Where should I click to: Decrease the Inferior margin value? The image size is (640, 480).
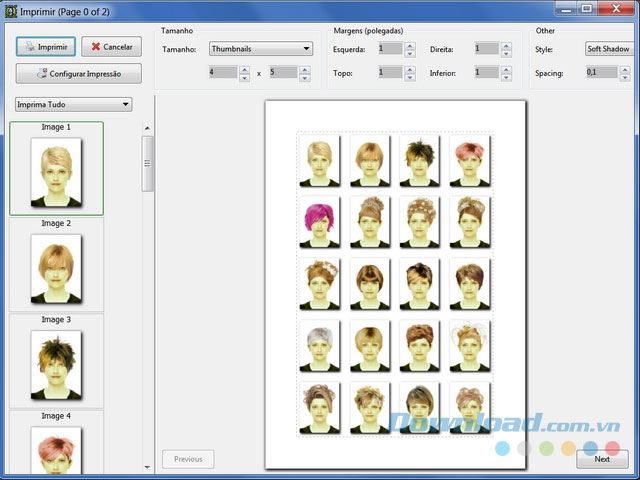(505, 76)
